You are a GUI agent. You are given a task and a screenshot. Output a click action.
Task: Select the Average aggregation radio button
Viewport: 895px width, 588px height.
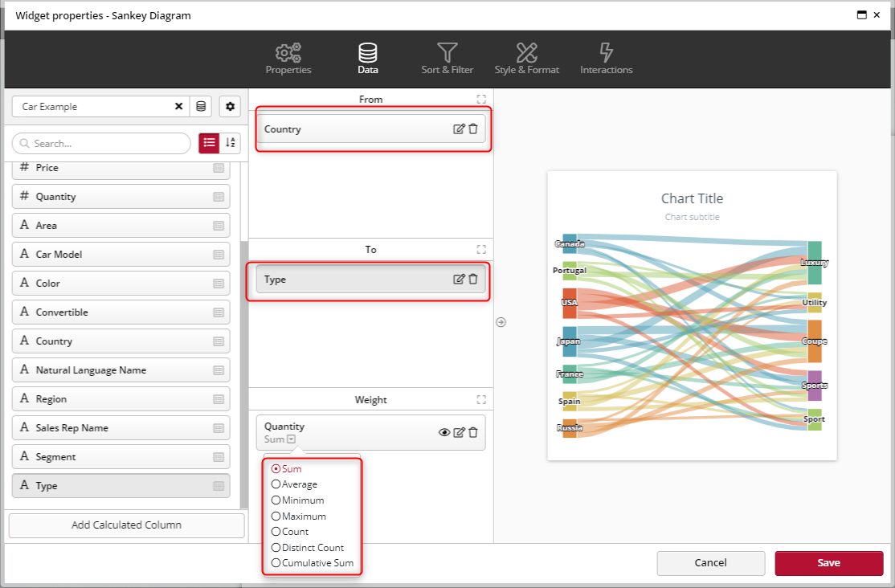point(276,484)
